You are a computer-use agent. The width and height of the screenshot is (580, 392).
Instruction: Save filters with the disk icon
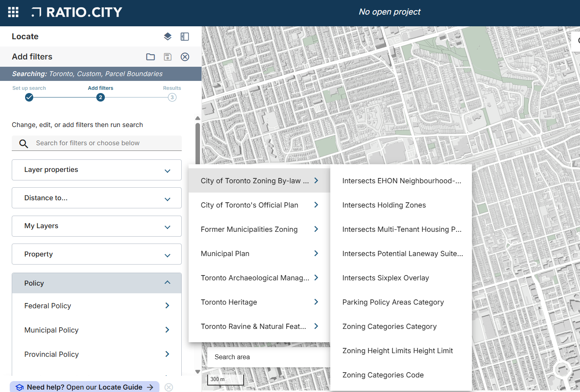(168, 57)
